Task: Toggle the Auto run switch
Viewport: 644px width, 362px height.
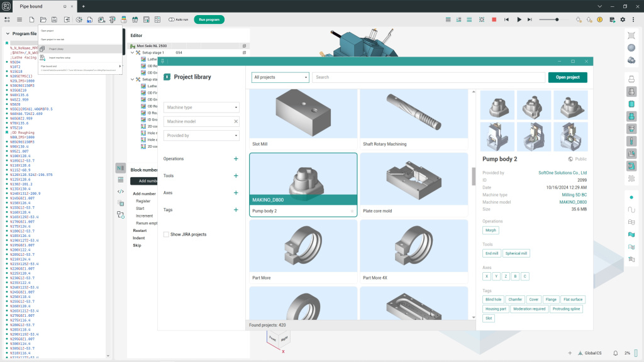Action: (172, 19)
